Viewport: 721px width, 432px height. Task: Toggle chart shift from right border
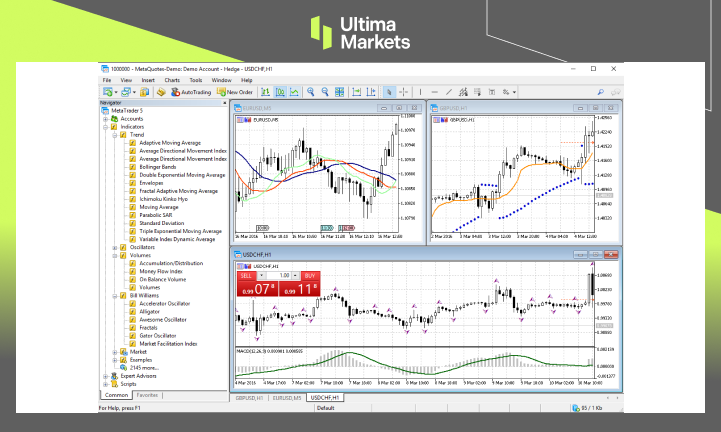point(371,92)
